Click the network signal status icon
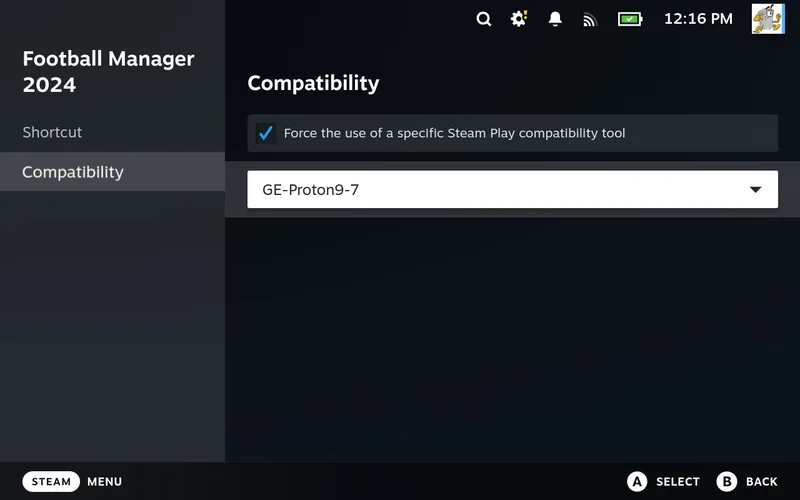 click(x=590, y=19)
